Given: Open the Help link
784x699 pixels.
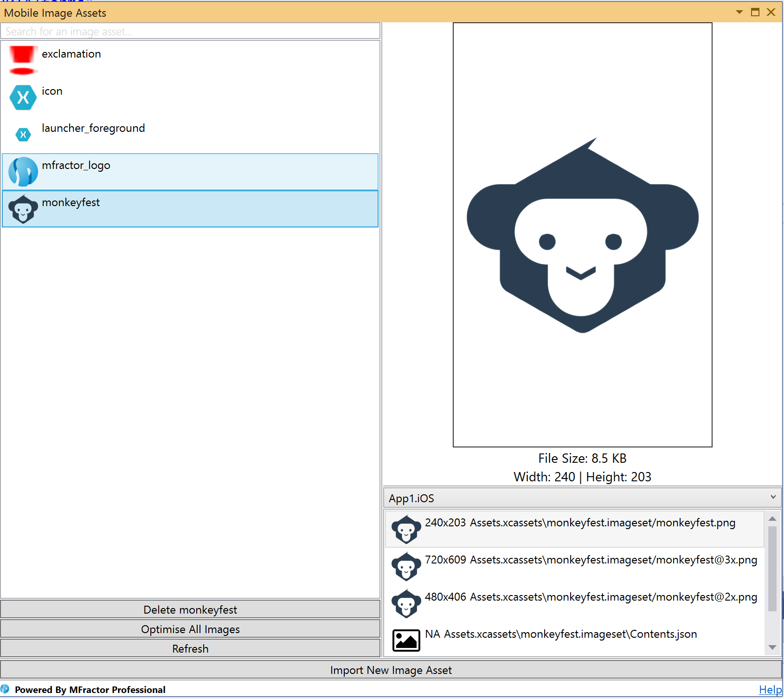Looking at the screenshot, I should [770, 689].
